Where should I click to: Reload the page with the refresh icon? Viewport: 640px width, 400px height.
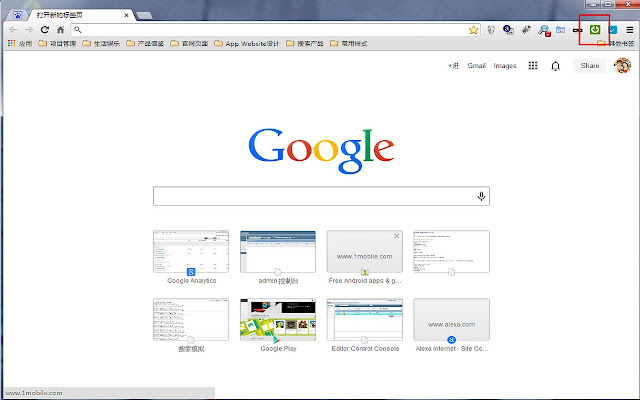[45, 30]
